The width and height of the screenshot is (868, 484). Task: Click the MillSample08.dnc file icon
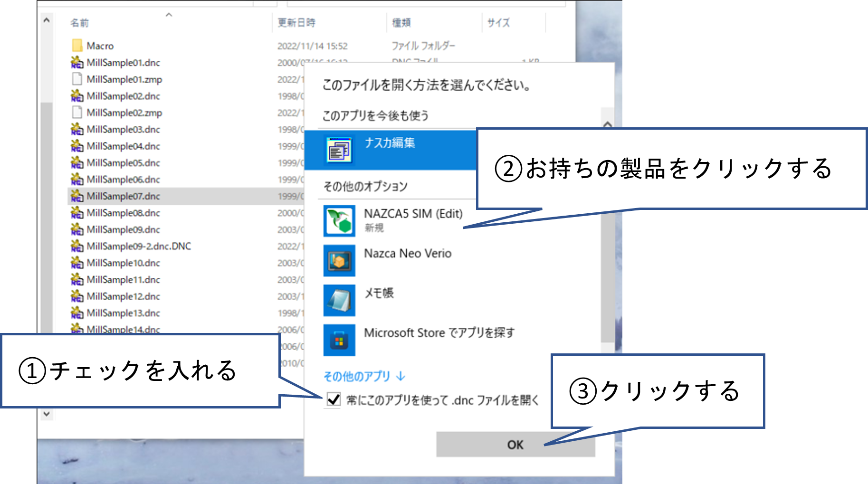[77, 212]
